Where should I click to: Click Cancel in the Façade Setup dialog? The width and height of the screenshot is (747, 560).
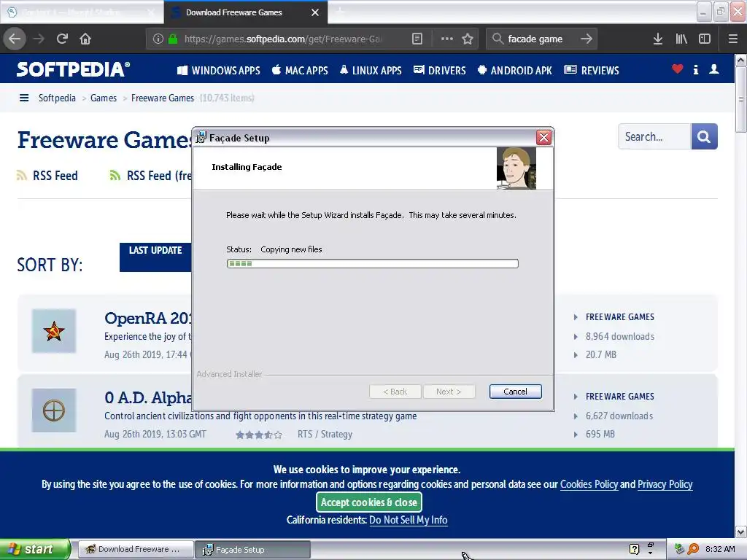click(516, 392)
